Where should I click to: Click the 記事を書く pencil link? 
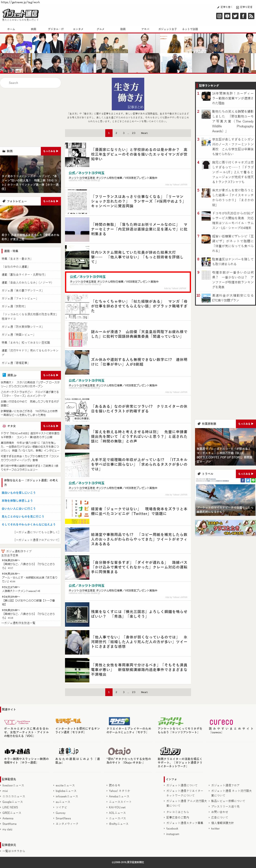pos(225,7)
